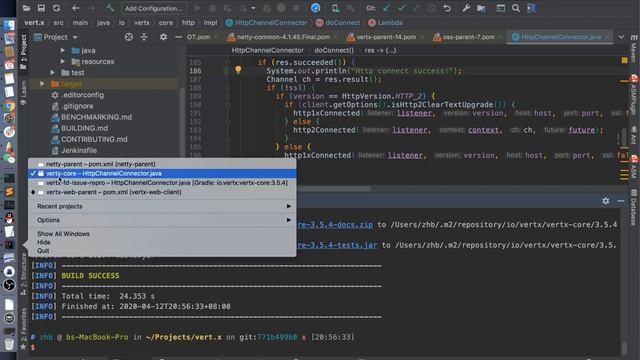Screen dimensions: 640x360
Task: Click the Synchronize refresh icon
Action: coord(56,8)
